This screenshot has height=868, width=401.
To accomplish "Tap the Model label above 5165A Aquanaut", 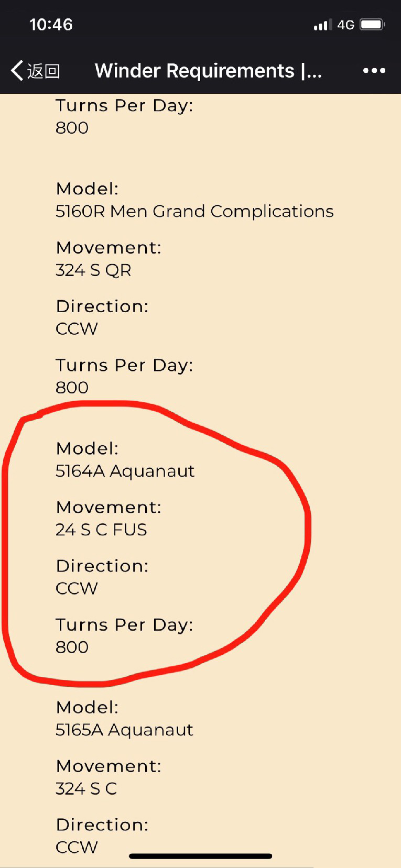I will pyautogui.click(x=87, y=707).
